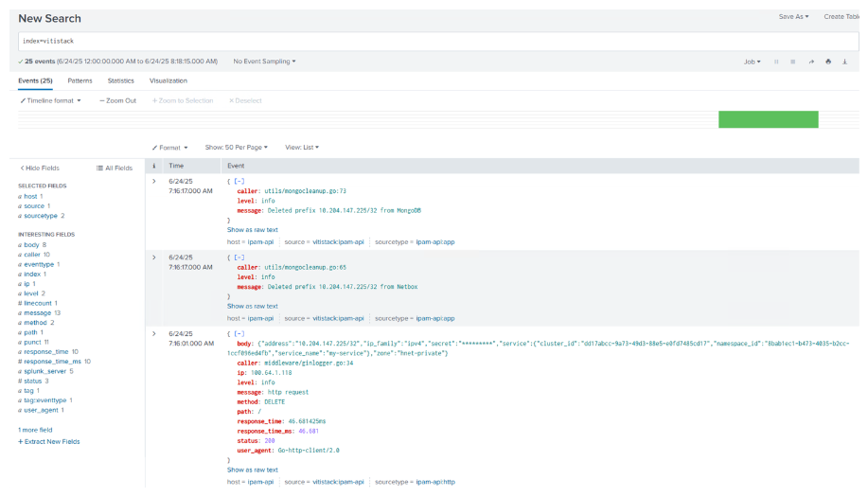The height and width of the screenshot is (497, 868).
Task: Switch to the Visualization tab
Action: point(168,81)
